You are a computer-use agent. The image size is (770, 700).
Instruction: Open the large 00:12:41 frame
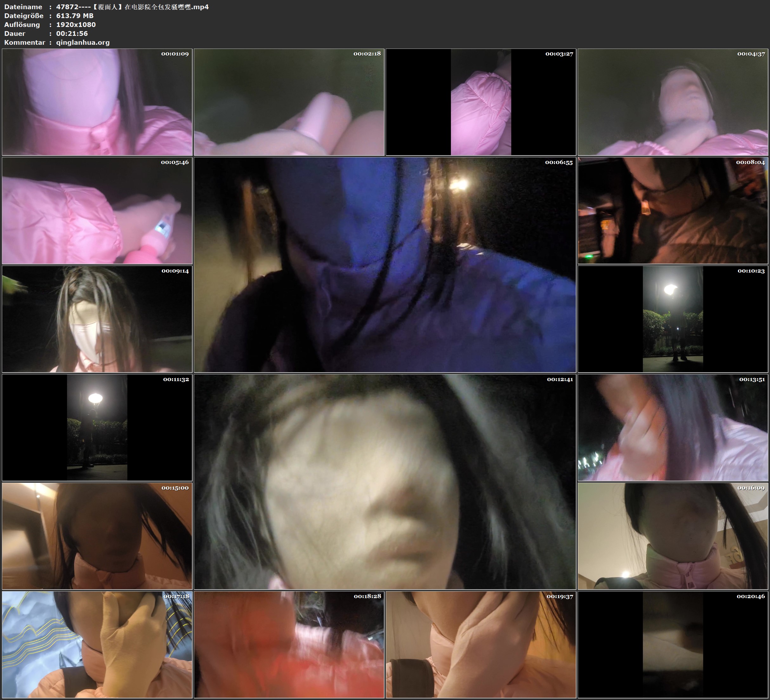pyautogui.click(x=385, y=482)
